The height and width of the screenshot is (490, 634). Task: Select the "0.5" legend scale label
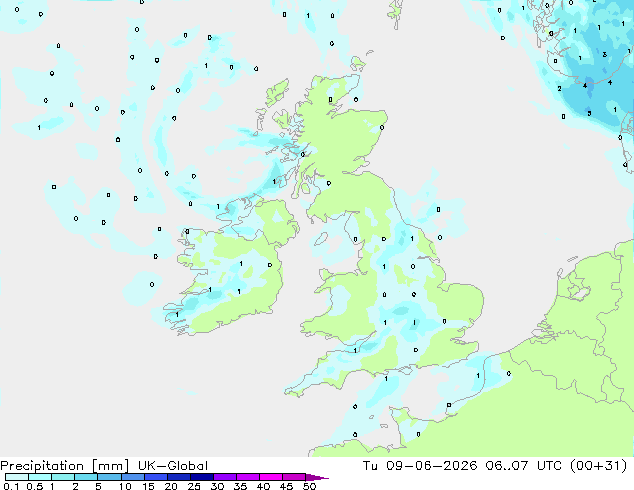coord(35,486)
